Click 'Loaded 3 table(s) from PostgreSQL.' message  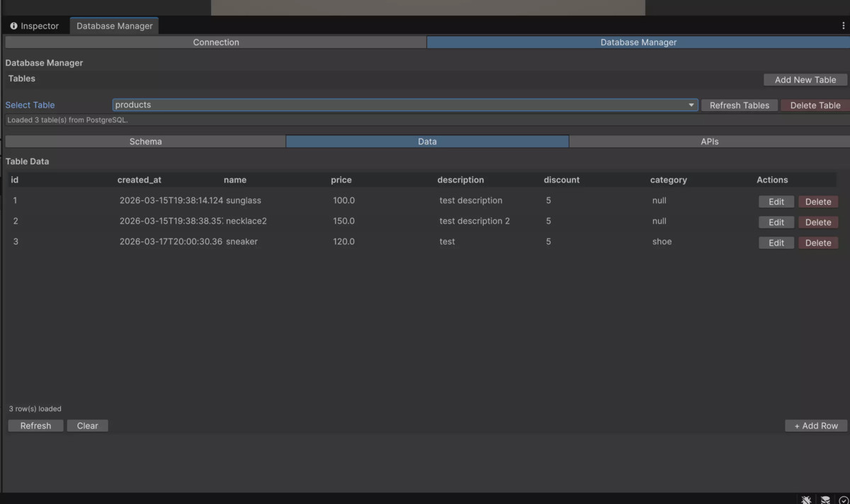pyautogui.click(x=68, y=120)
